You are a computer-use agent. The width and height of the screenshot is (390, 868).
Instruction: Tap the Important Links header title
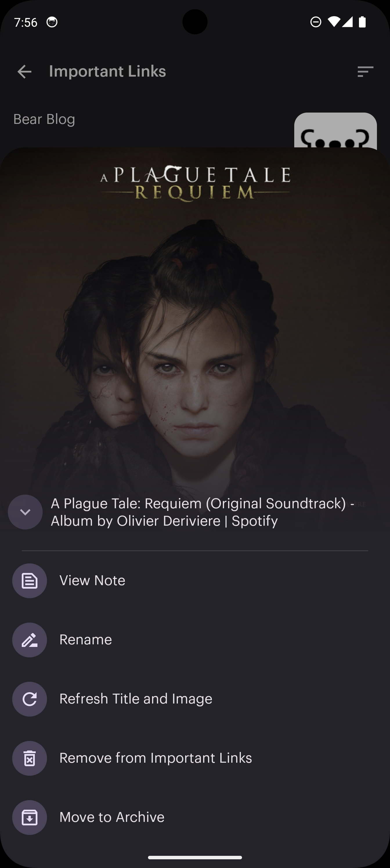(x=108, y=71)
